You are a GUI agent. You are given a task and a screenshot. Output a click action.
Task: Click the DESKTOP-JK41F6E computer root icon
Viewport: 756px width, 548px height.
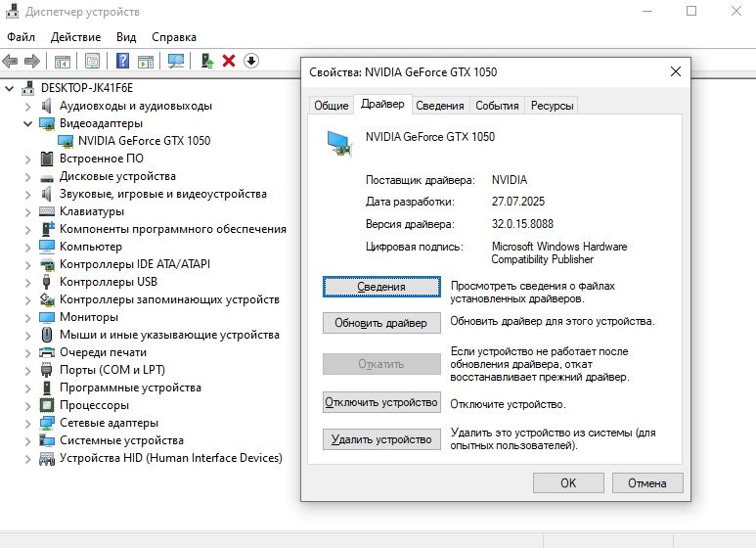[28, 88]
